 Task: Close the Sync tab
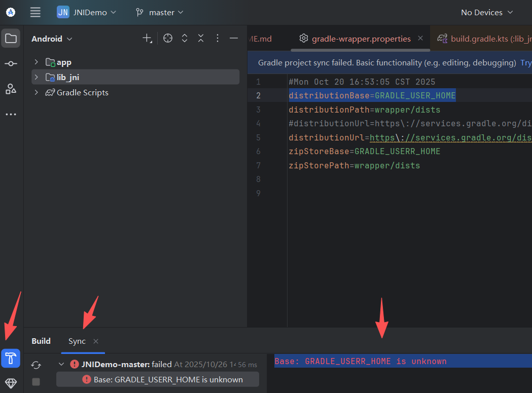[96, 341]
